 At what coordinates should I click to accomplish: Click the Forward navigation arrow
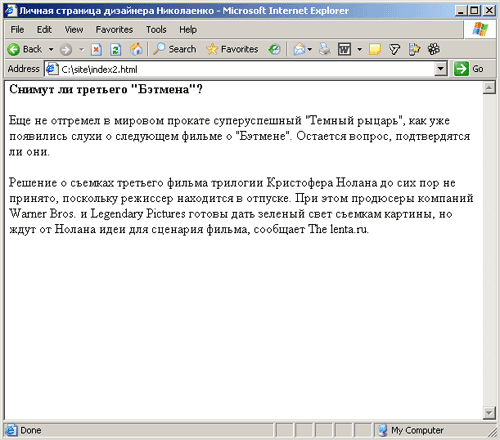[x=66, y=50]
